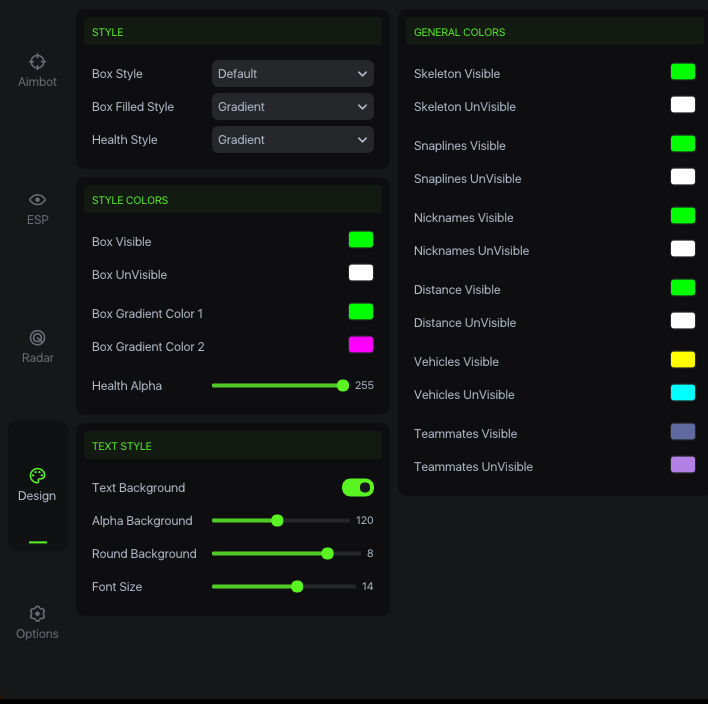Disable the Text Background toggle
708x704 pixels.
pos(357,488)
